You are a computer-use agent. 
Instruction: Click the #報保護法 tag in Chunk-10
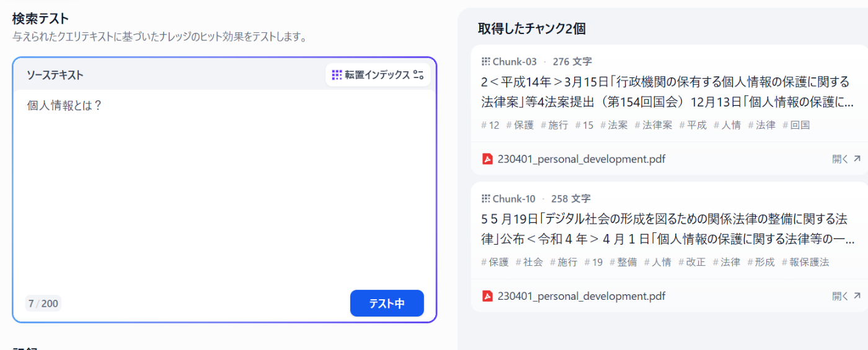pyautogui.click(x=805, y=262)
